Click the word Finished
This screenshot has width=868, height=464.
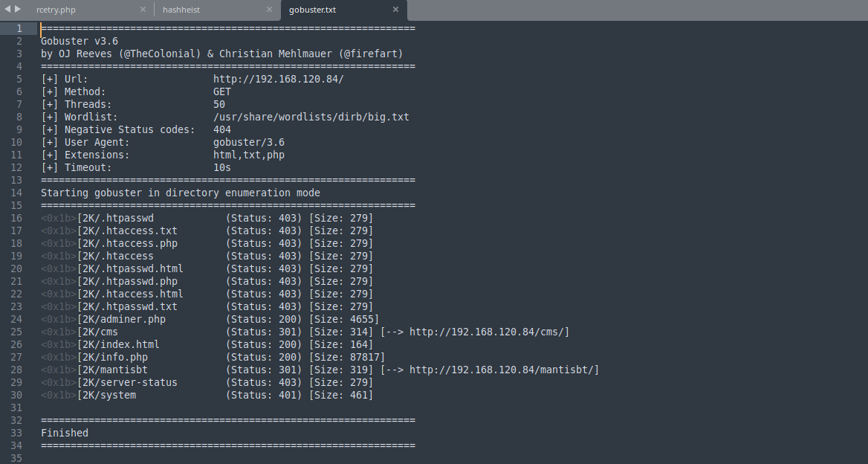65,433
